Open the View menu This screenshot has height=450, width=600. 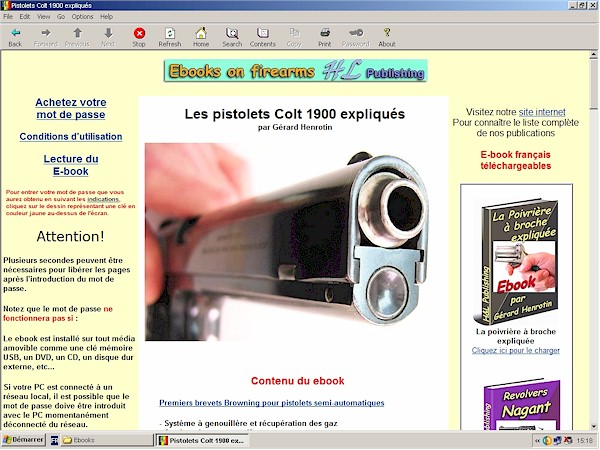coord(44,16)
